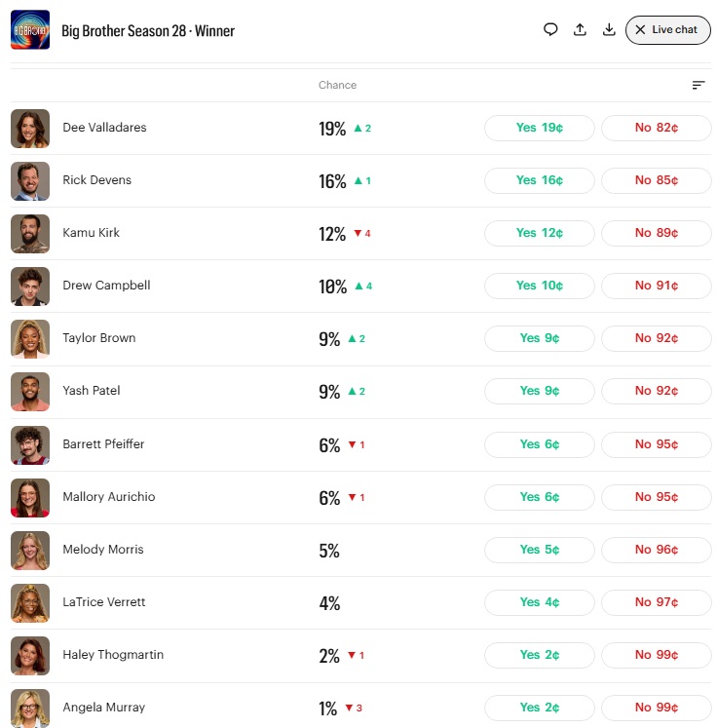Screen dimensions: 717x728
Task: Open Mallory Aurichio market row
Action: pyautogui.click(x=360, y=498)
